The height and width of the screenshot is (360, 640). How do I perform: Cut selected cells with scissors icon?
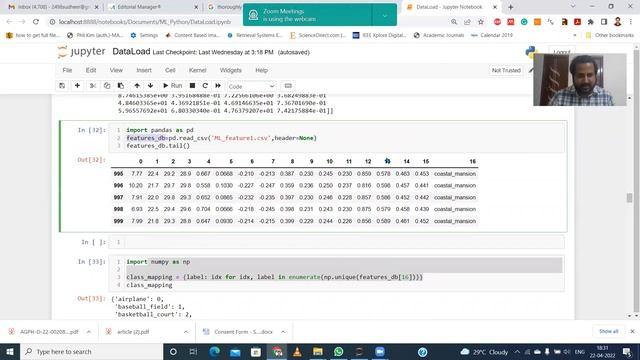pyautogui.click(x=93, y=86)
